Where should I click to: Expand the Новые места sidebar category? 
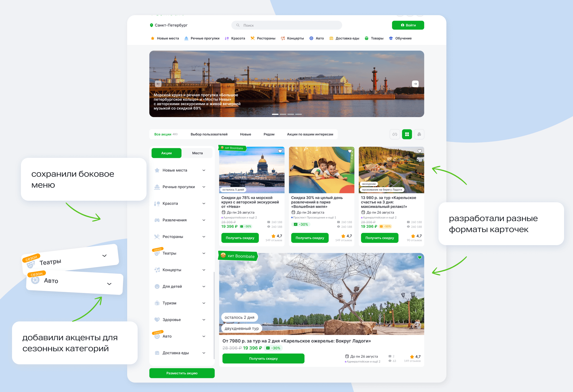tap(204, 170)
